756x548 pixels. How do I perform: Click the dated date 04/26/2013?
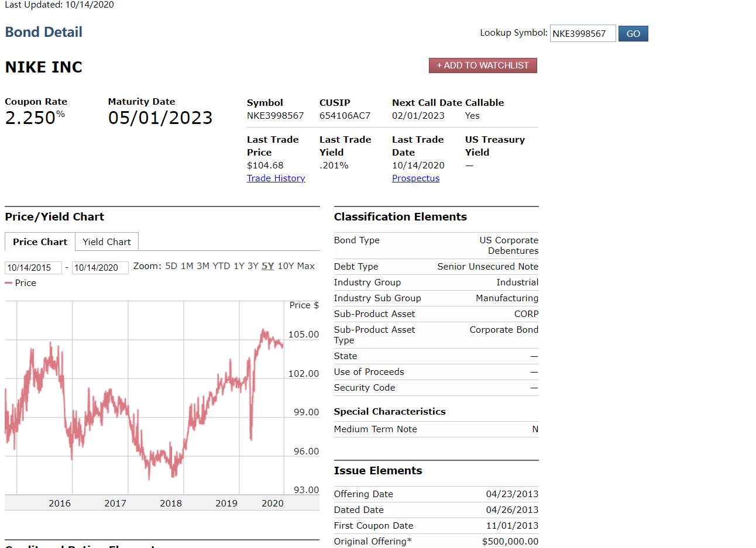(x=512, y=510)
